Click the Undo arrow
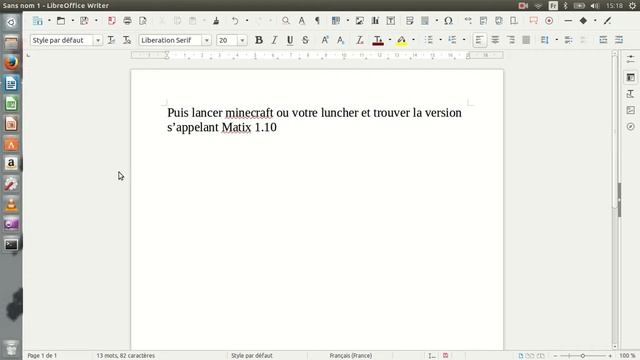This screenshot has width=640, height=360. (x=235, y=21)
